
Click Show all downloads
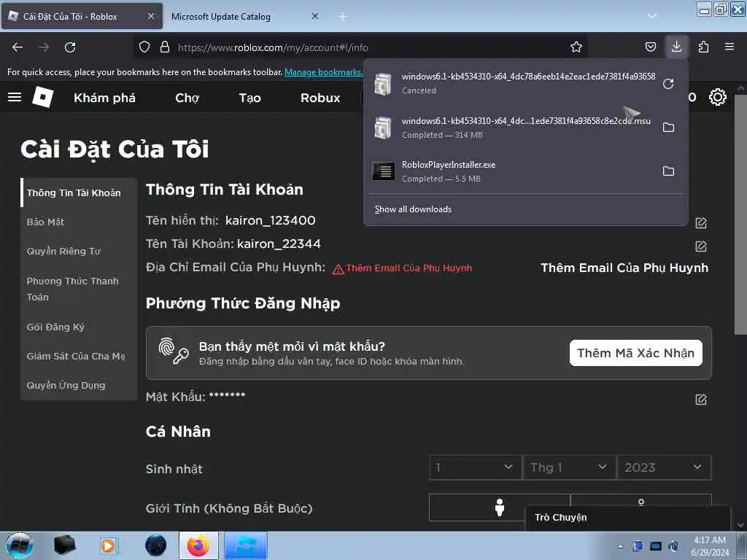(413, 209)
